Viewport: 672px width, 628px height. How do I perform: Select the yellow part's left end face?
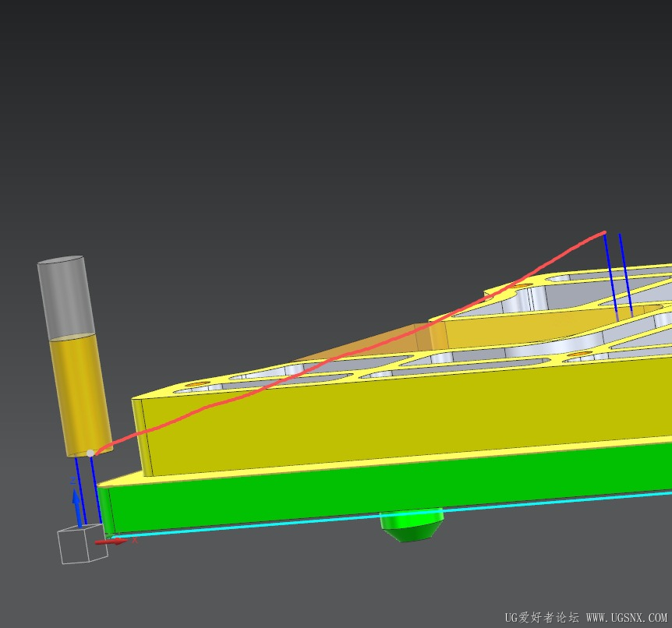(143, 436)
